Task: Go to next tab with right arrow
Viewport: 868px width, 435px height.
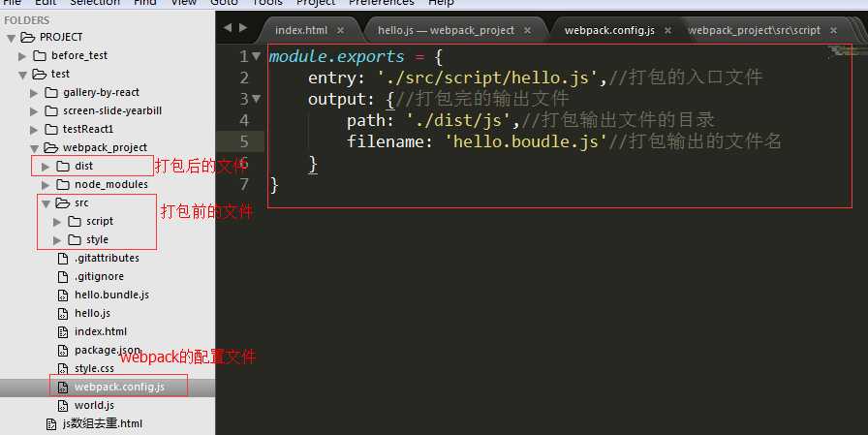Action: [x=243, y=28]
